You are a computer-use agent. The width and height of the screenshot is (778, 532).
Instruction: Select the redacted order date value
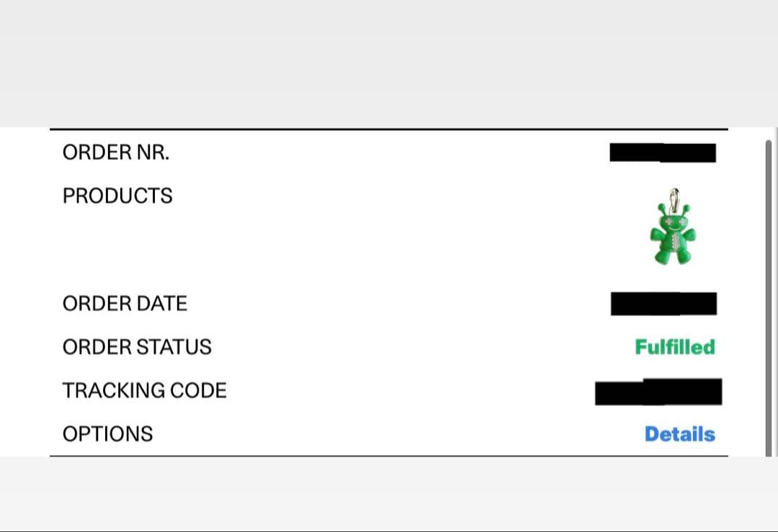point(663,304)
